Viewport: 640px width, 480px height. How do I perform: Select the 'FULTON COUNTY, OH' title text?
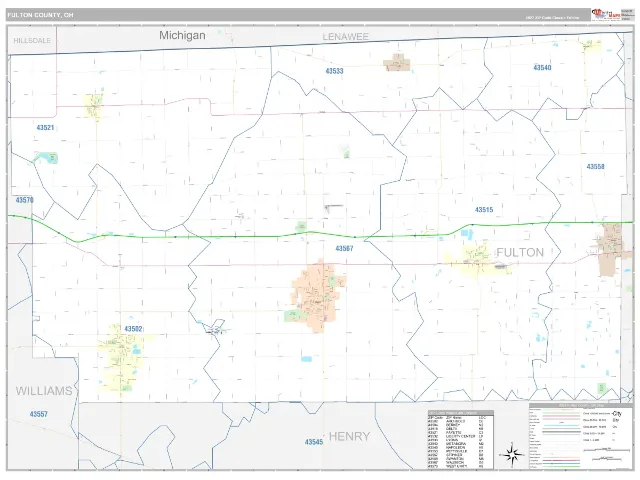coord(40,15)
